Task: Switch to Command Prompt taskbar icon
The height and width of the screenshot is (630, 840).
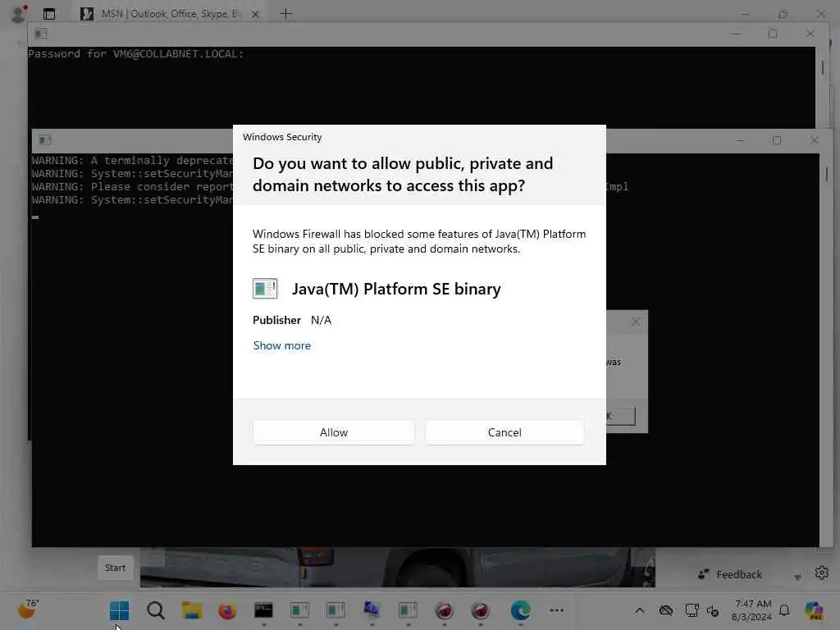Action: coord(263,610)
